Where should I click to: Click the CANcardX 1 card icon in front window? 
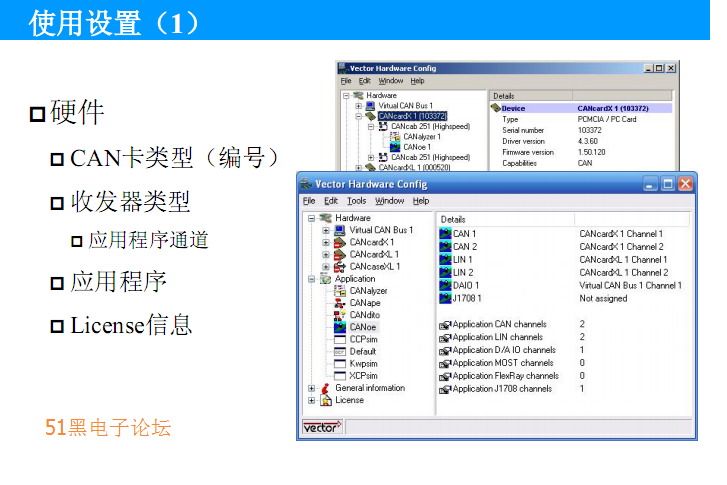click(340, 242)
